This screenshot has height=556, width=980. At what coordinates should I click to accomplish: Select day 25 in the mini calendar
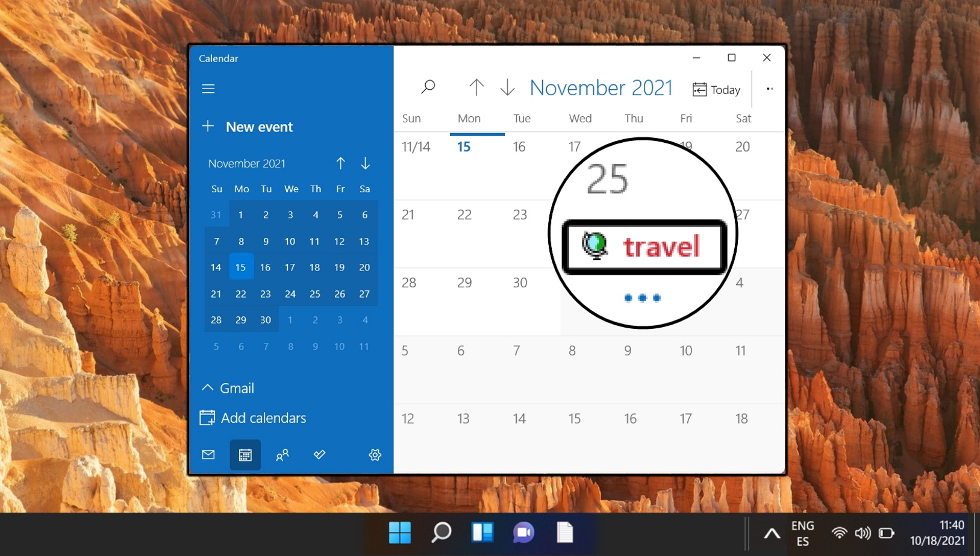click(x=314, y=293)
